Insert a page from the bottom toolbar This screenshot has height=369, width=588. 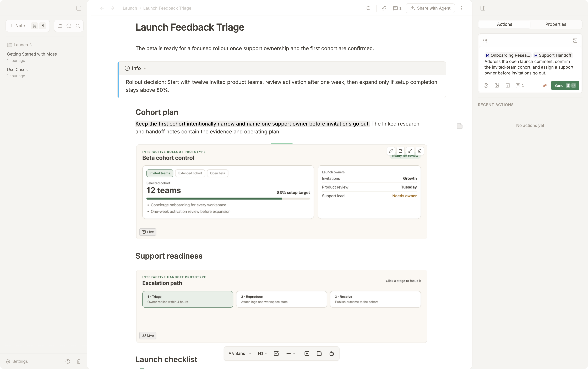tap(319, 354)
